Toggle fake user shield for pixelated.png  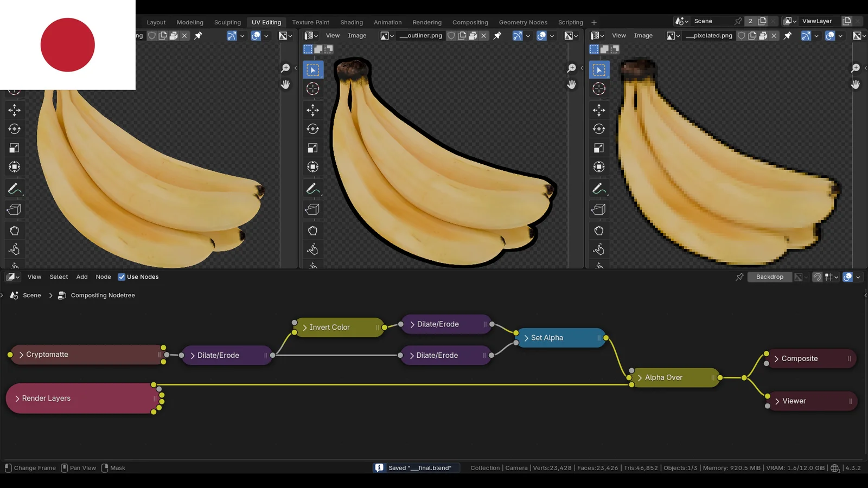point(741,36)
